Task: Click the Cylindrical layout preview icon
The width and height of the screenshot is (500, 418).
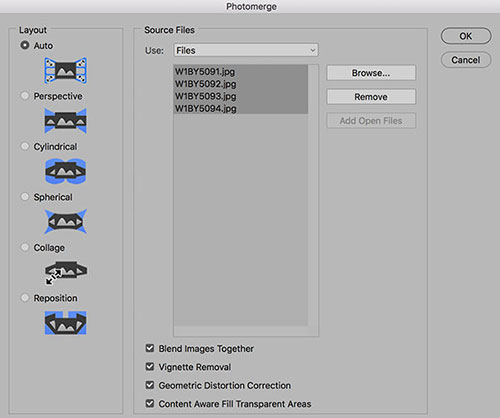Action: click(x=66, y=171)
